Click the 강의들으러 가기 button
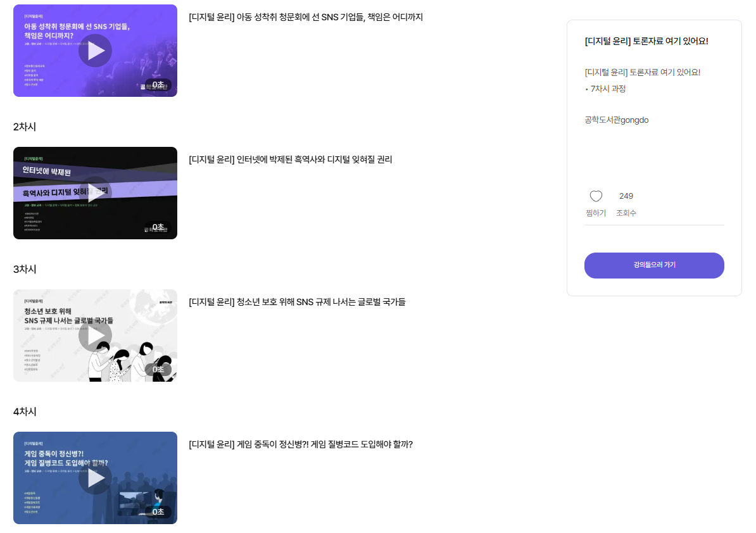The width and height of the screenshot is (756, 533). pos(654,265)
